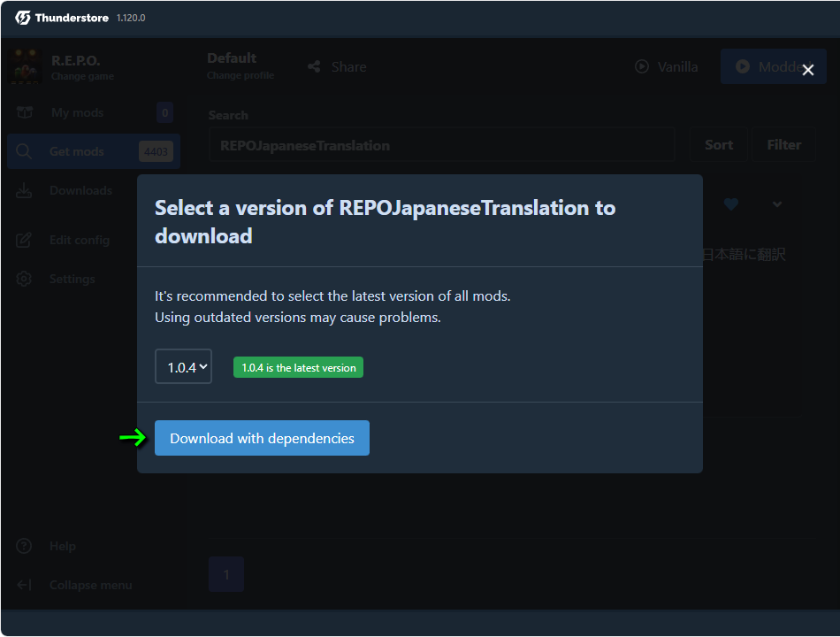Screen dimensions: 840x637
Task: Click the Share label
Action: (x=348, y=67)
